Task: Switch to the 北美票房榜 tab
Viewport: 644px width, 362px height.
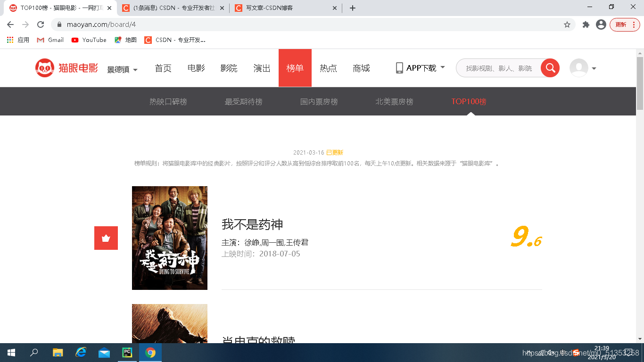Action: 395,101
